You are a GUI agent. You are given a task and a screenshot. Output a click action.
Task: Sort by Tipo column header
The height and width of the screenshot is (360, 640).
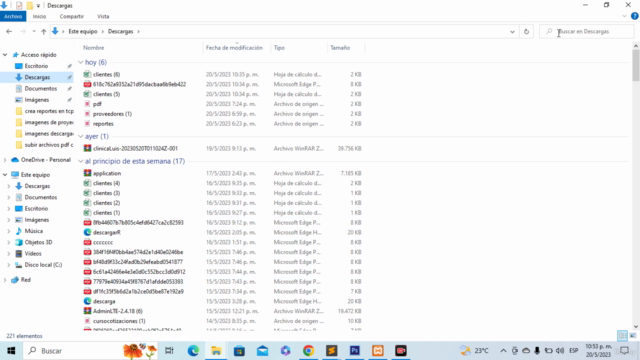(x=279, y=48)
